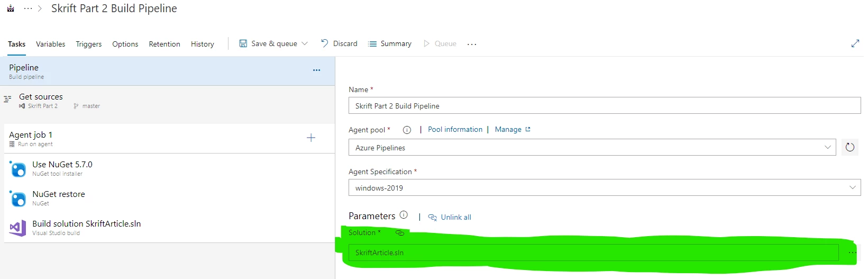Show Parameters info tooltip icon

pos(404,215)
